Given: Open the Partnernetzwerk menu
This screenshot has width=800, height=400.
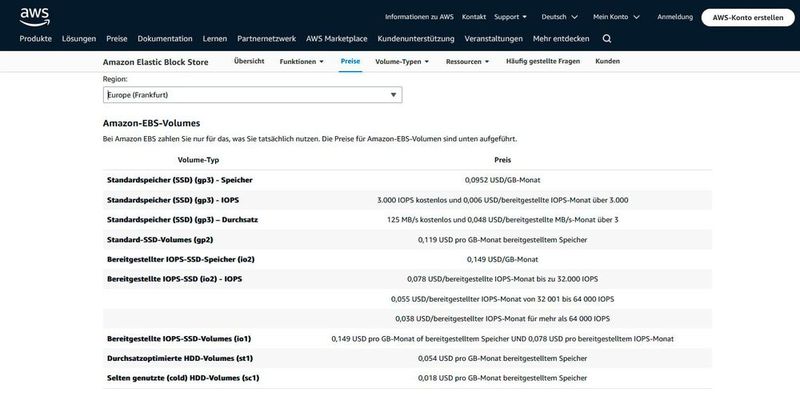Looking at the screenshot, I should click(266, 39).
